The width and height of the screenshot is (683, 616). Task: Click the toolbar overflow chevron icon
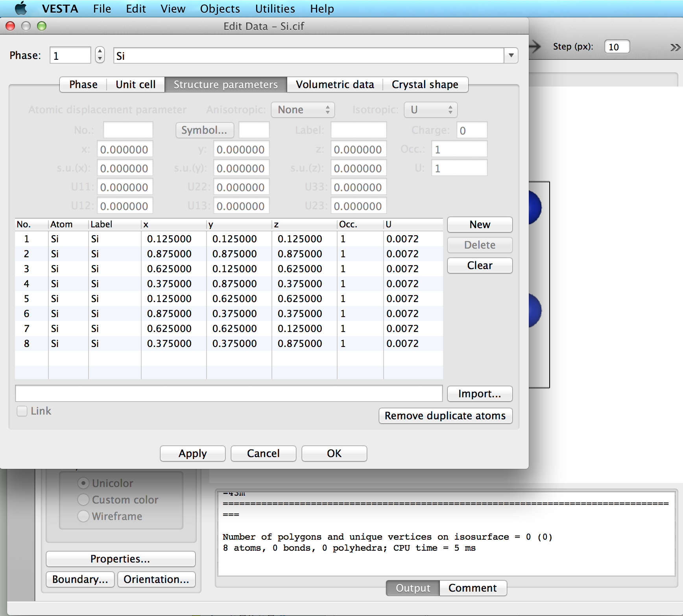tap(675, 47)
